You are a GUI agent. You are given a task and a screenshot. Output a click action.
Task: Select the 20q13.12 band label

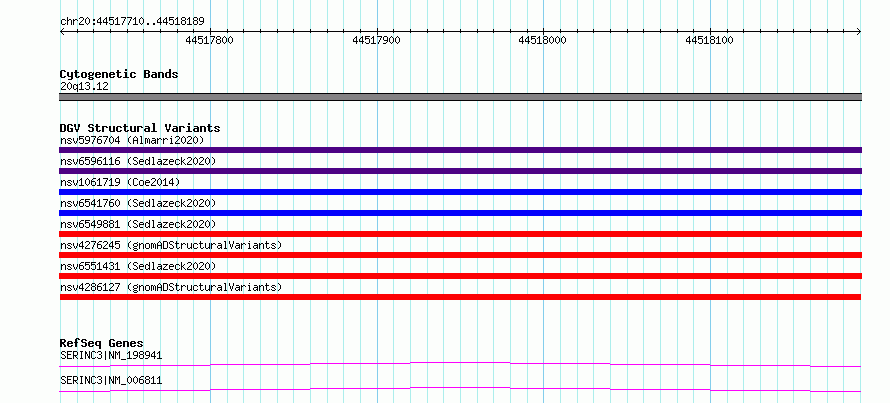pyautogui.click(x=85, y=87)
